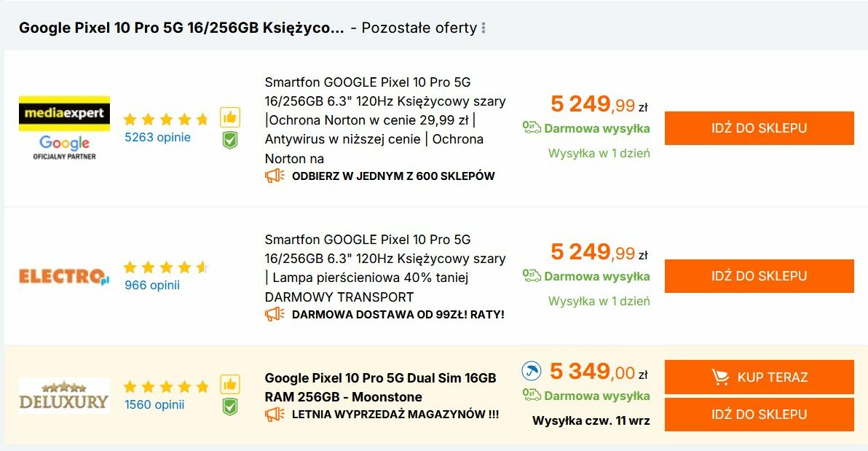Viewport: 868px width, 451px height.
Task: Open the Electro.pl shop logo
Action: [64, 277]
